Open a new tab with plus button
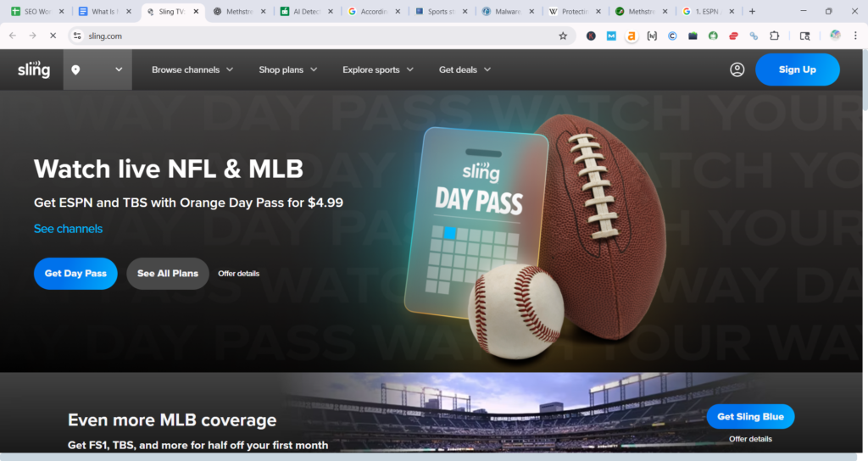The width and height of the screenshot is (868, 461). click(752, 12)
